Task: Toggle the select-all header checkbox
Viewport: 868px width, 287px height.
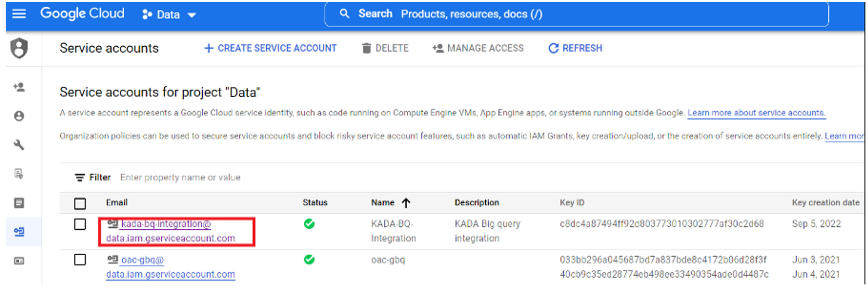Action: point(80,203)
